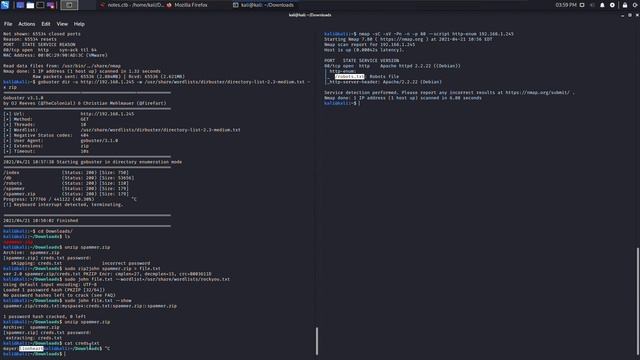Click the last prompt in left terminal pane

(34, 354)
